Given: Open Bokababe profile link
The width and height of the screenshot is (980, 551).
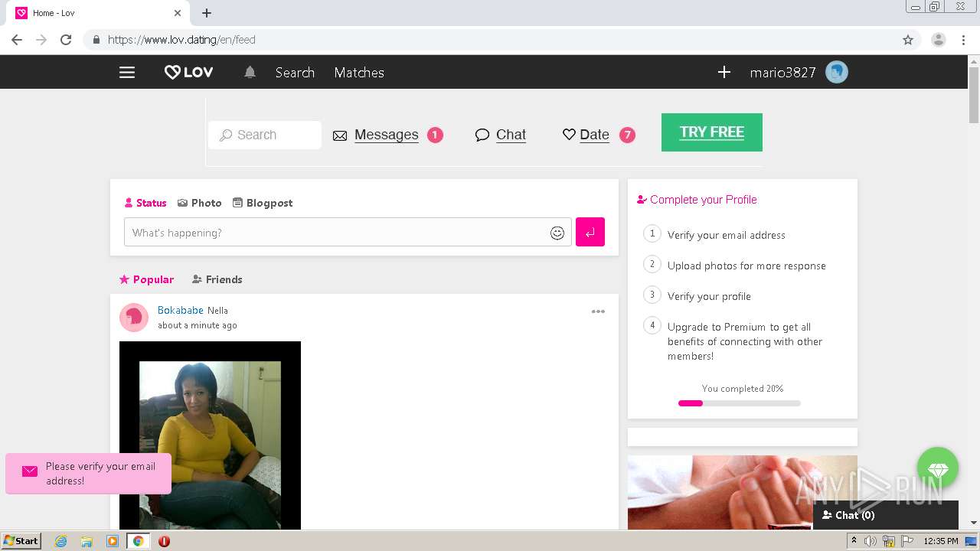Looking at the screenshot, I should coord(181,310).
